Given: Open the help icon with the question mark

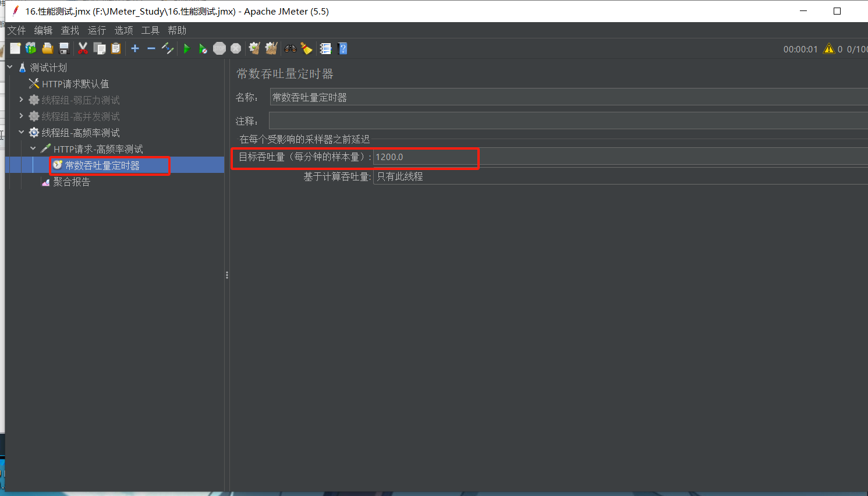Looking at the screenshot, I should tap(342, 48).
